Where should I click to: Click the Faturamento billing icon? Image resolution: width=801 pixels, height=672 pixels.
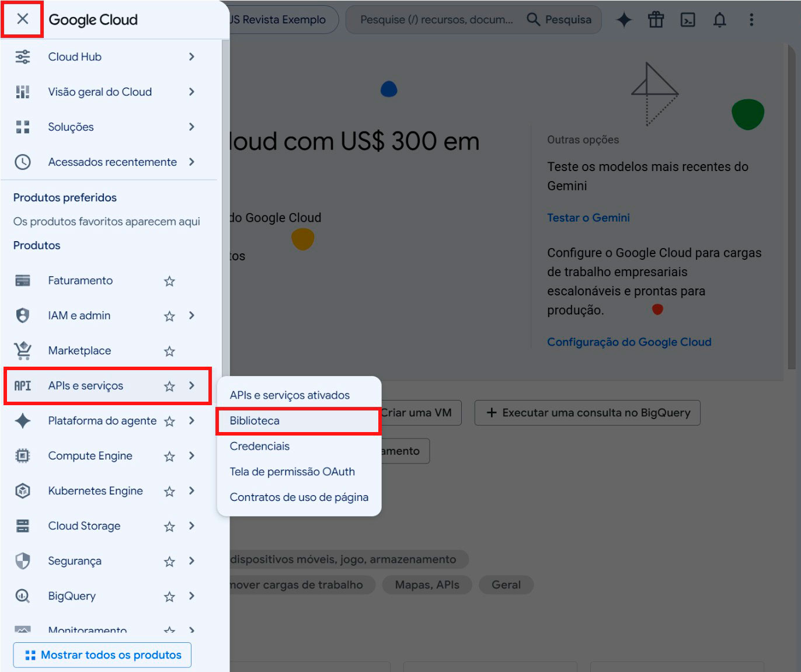(23, 281)
